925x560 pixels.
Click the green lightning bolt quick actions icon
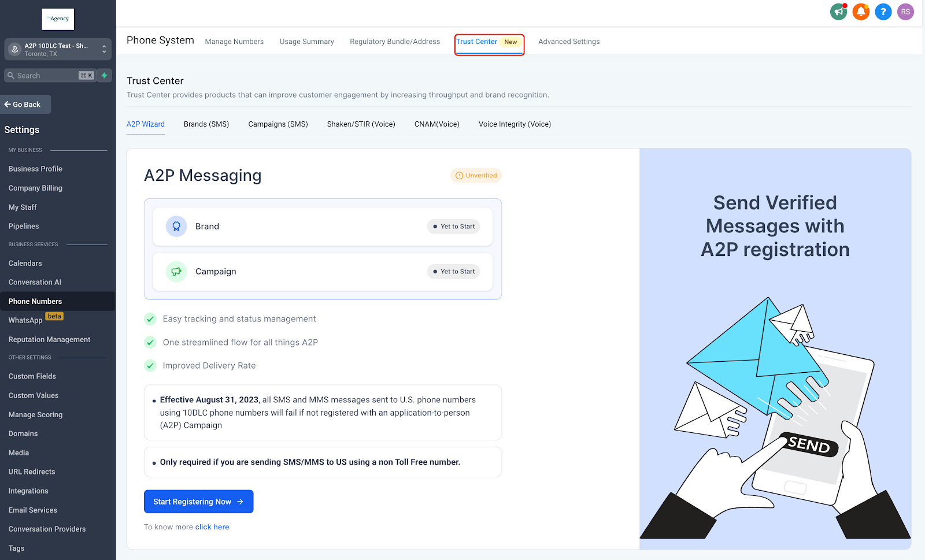pos(105,76)
